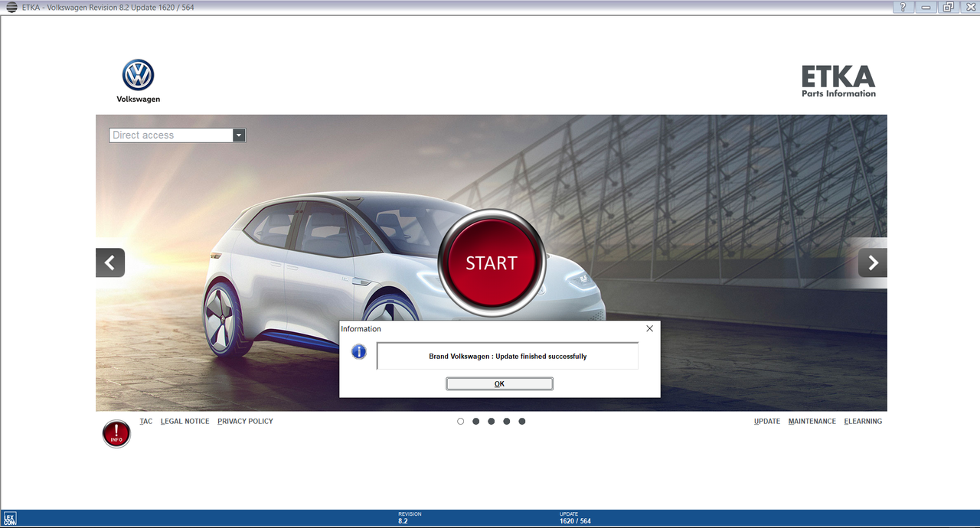This screenshot has width=980, height=528.
Task: Restore down the ETKA window
Action: (x=949, y=7)
